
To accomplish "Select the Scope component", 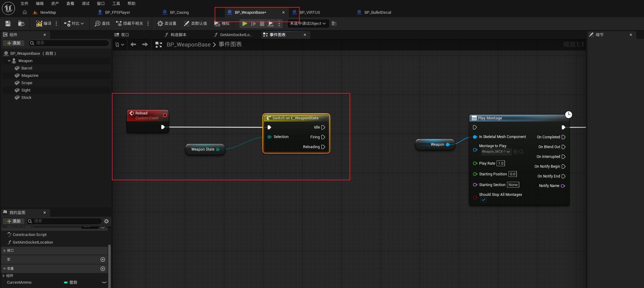I will (27, 83).
